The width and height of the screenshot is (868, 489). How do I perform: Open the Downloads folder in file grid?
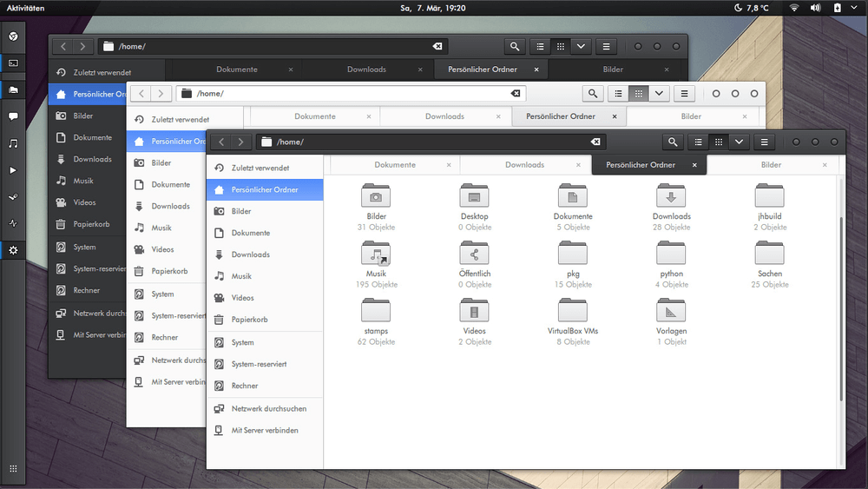(x=671, y=196)
